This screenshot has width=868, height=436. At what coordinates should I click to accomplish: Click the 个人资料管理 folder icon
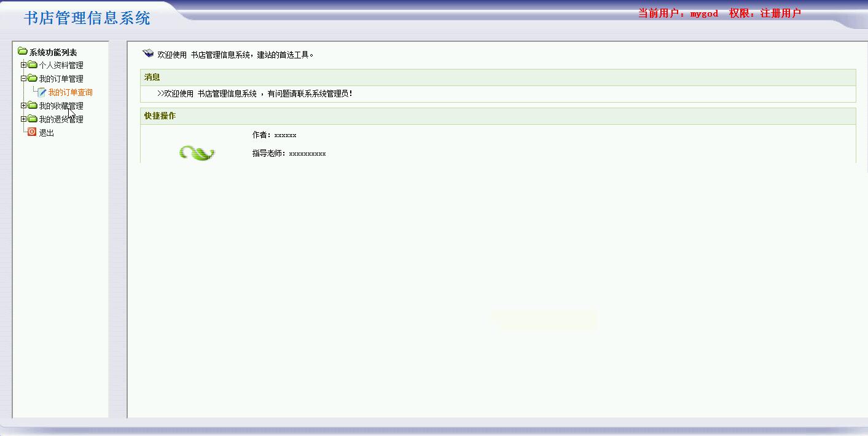pos(33,65)
